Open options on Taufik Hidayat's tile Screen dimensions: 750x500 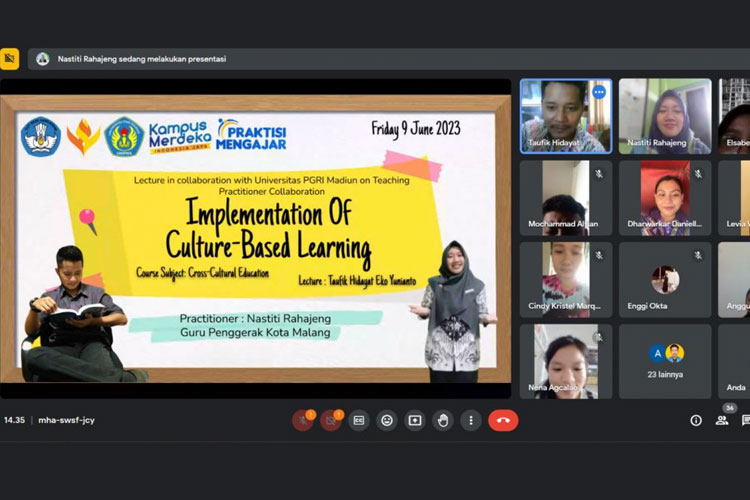(599, 92)
